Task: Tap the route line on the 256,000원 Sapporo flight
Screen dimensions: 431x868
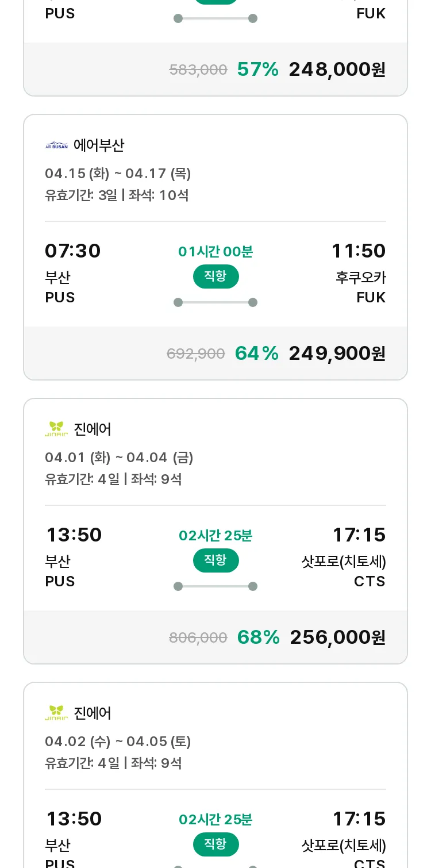Action: tap(215, 586)
